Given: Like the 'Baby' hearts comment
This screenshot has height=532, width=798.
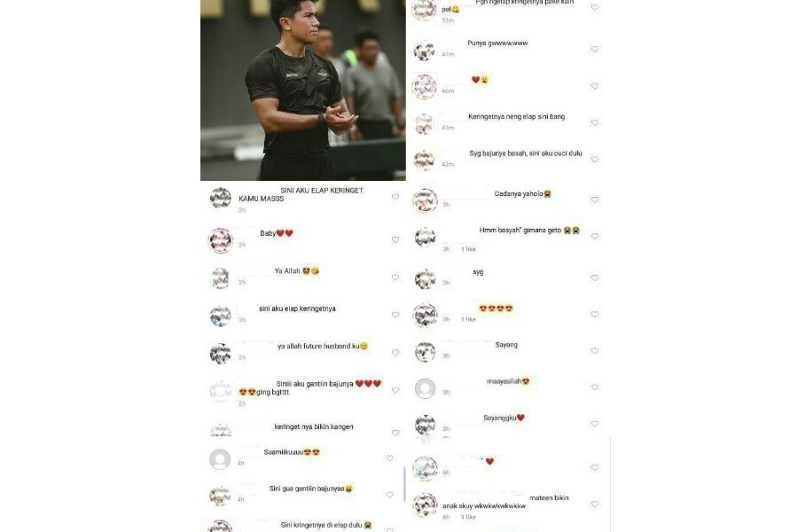Looking at the screenshot, I should point(395,239).
